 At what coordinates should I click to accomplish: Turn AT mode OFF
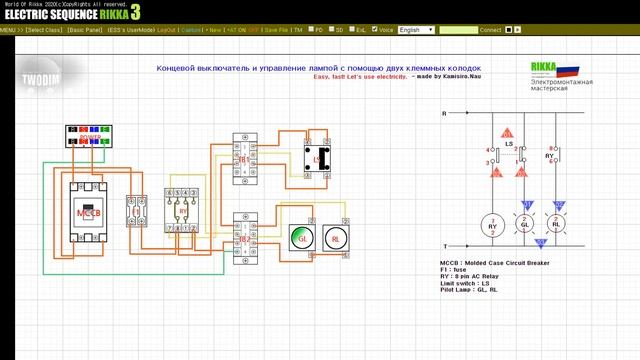[x=253, y=30]
